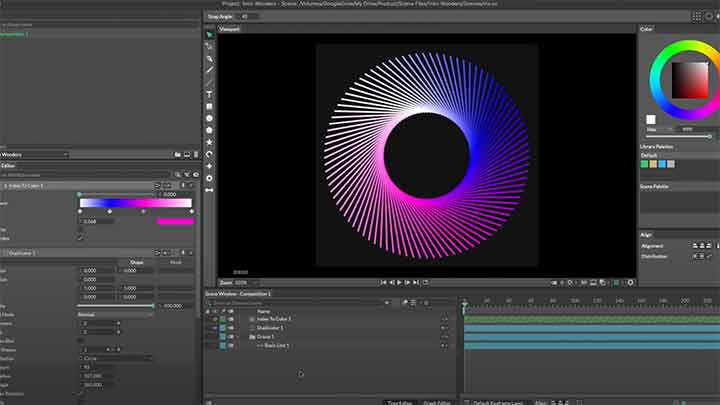Viewport: 720px width, 405px height.
Task: Switch to the Time Editor tab
Action: 400,403
